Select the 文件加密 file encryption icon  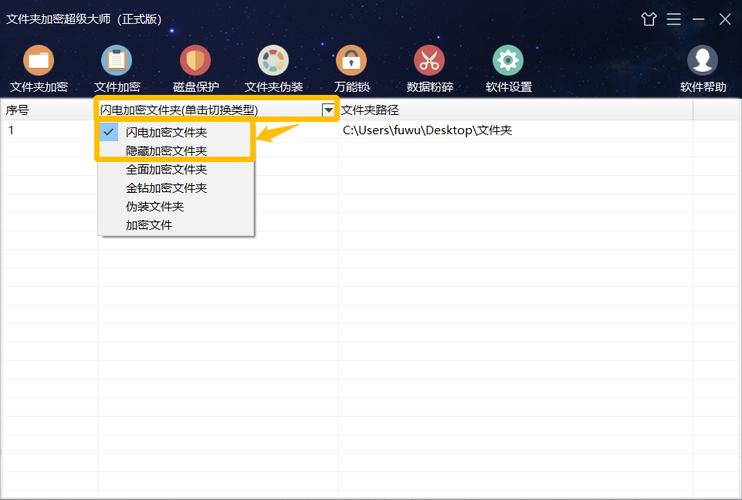116,61
